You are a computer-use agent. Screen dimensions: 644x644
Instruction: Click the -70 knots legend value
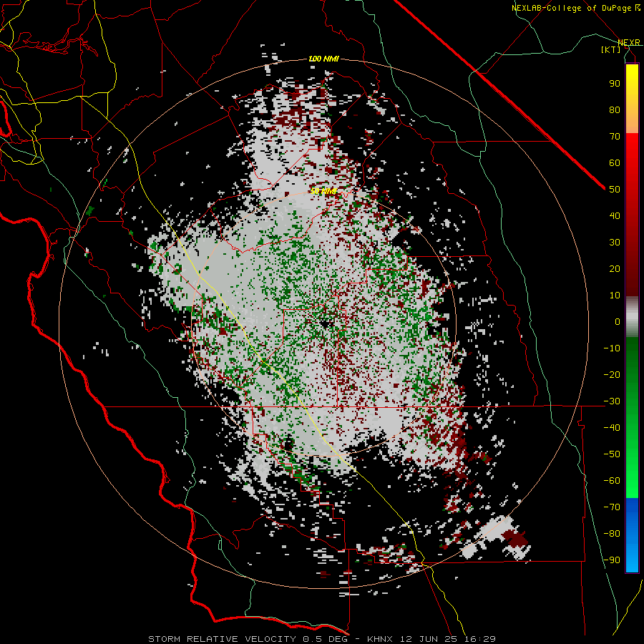click(x=612, y=507)
